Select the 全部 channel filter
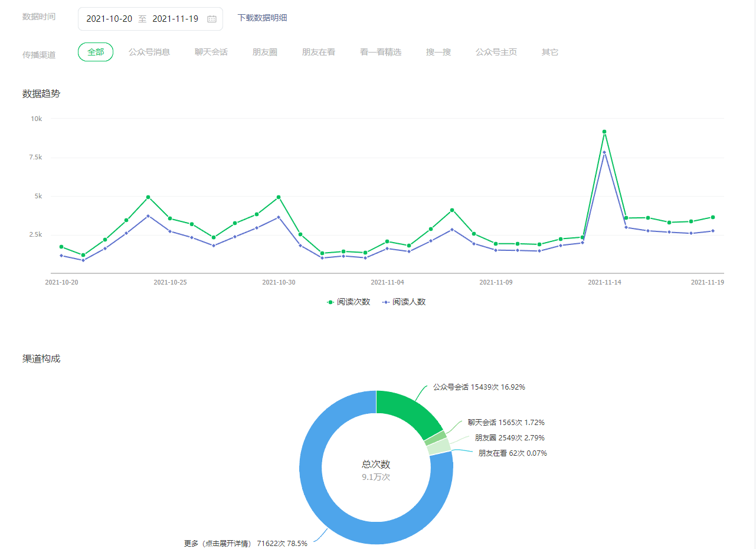Screen dimensions: 756x549 (96, 52)
